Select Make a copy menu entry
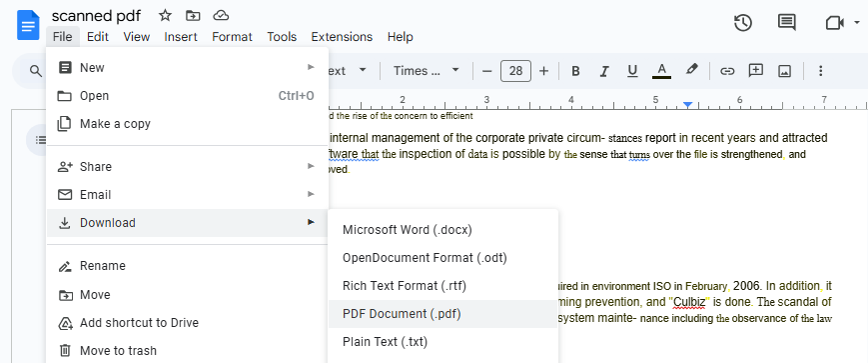This screenshot has height=363, width=868. click(x=187, y=124)
